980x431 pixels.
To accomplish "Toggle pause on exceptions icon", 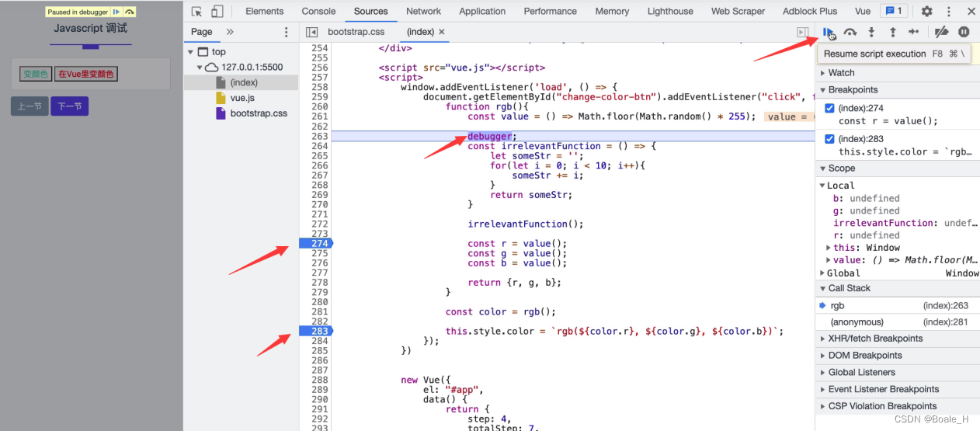I will pyautogui.click(x=964, y=32).
